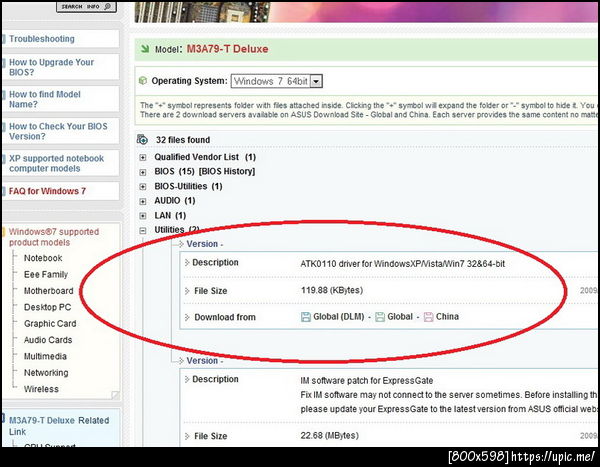The height and width of the screenshot is (467, 600).
Task: Expand Qualified Vendor List plus icon
Action: (x=143, y=157)
